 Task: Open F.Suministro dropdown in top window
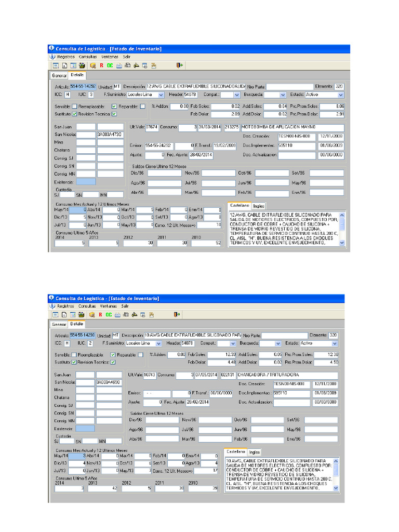(x=161, y=95)
